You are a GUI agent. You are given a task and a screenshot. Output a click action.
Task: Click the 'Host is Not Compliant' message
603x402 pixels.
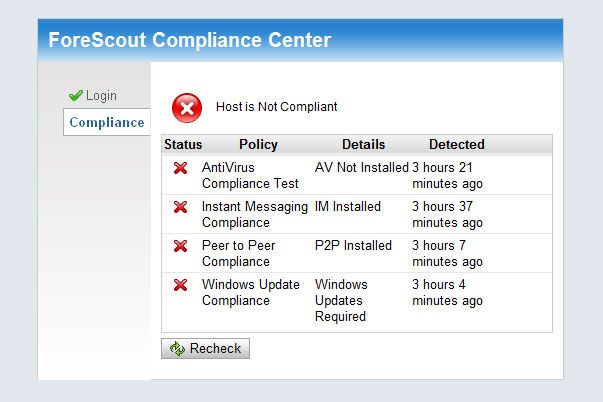click(277, 107)
